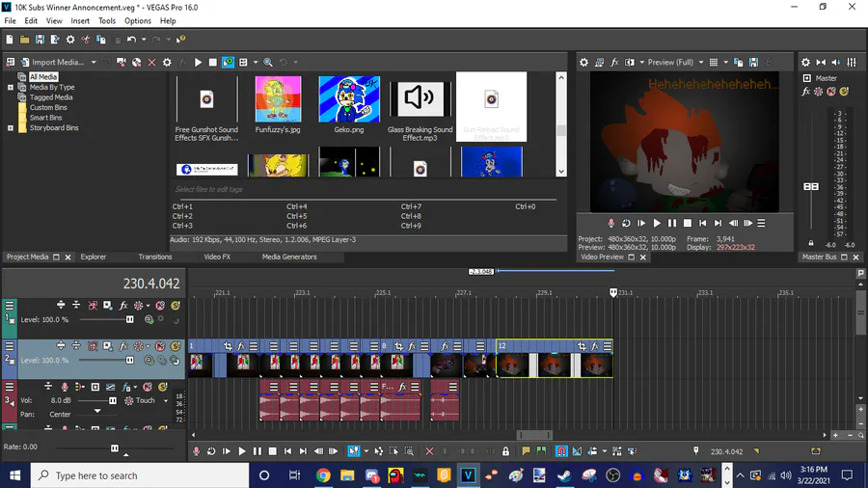Open the File menu
The image size is (868, 488).
tap(10, 21)
